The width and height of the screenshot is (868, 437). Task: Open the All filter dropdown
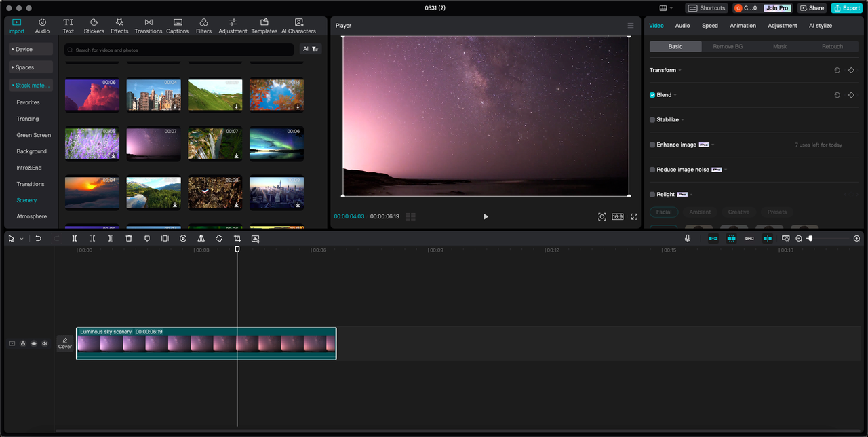pos(311,49)
